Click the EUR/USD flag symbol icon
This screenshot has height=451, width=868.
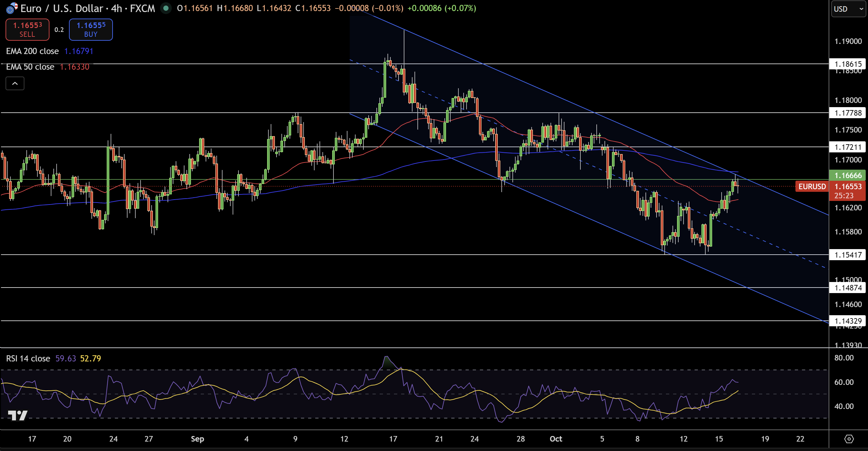click(12, 8)
